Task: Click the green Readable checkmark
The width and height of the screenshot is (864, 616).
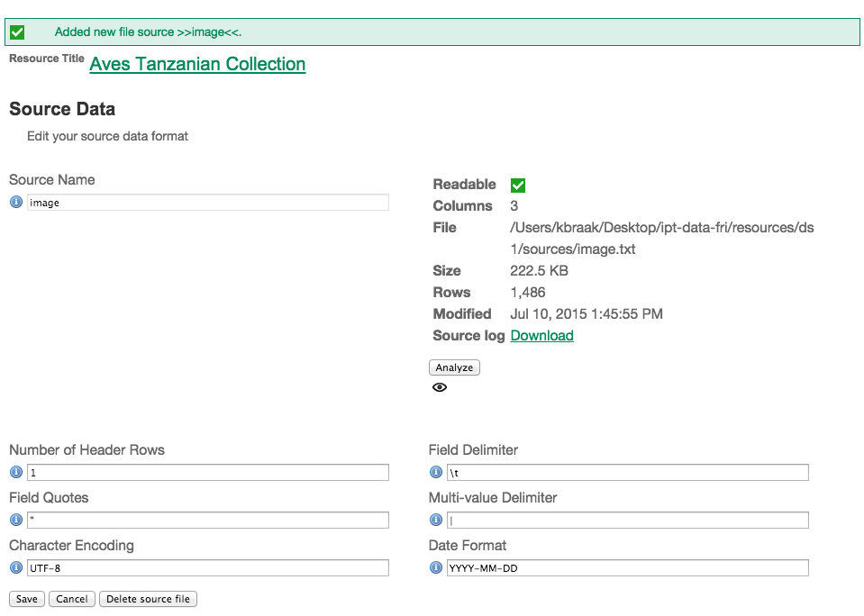Action: click(518, 186)
